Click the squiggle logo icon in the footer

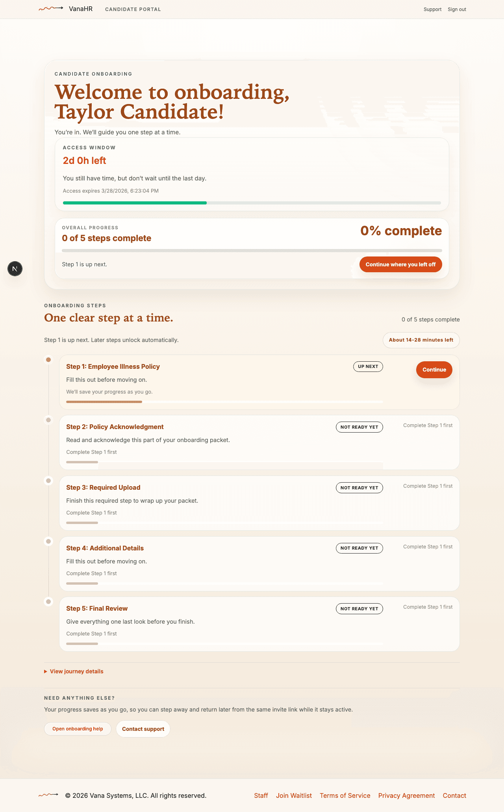(x=49, y=795)
